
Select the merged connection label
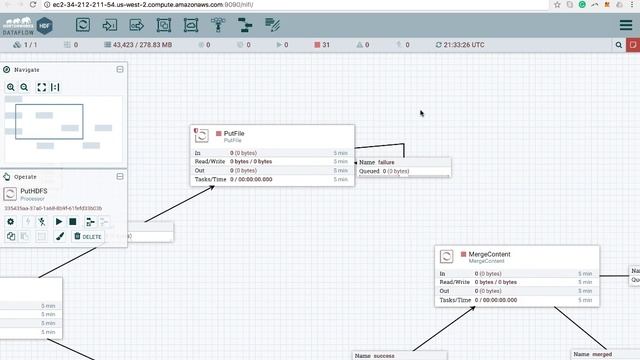[606, 354]
